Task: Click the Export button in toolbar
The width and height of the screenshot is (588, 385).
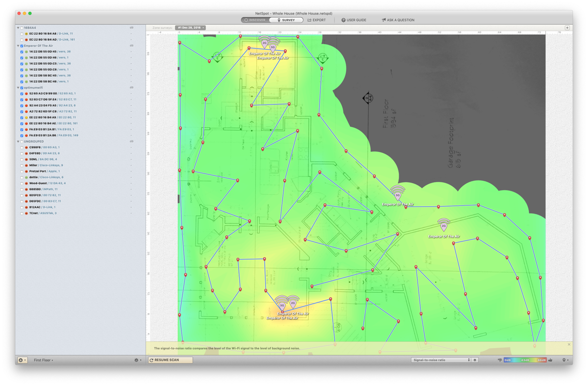Action: point(317,20)
